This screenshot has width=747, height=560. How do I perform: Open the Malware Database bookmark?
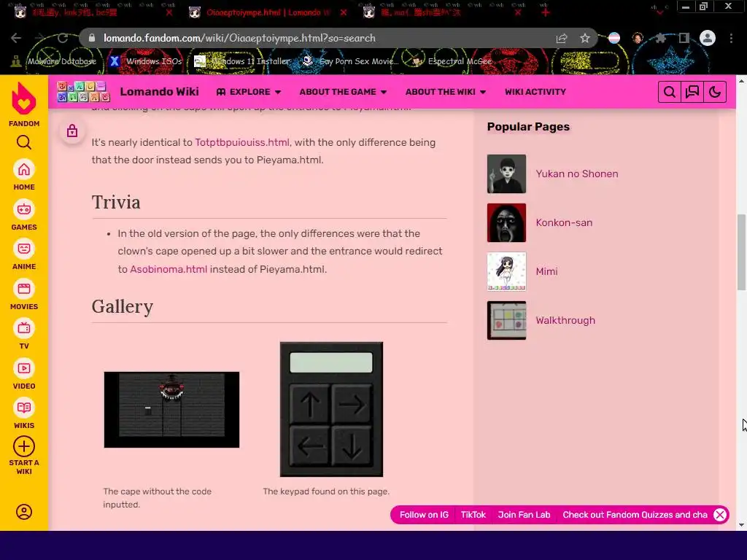(54, 61)
